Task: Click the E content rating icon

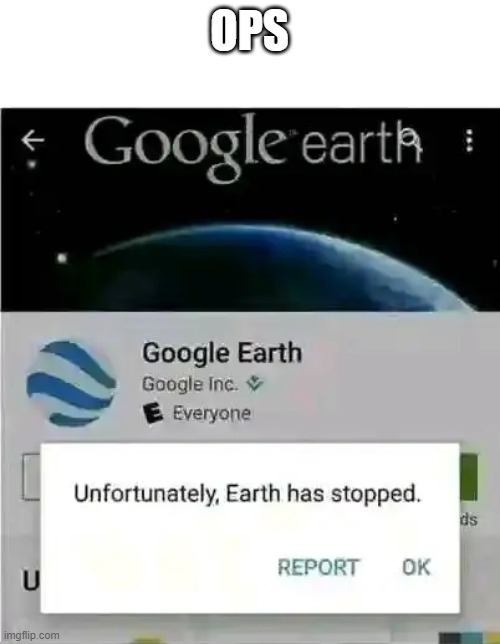Action: tap(153, 413)
